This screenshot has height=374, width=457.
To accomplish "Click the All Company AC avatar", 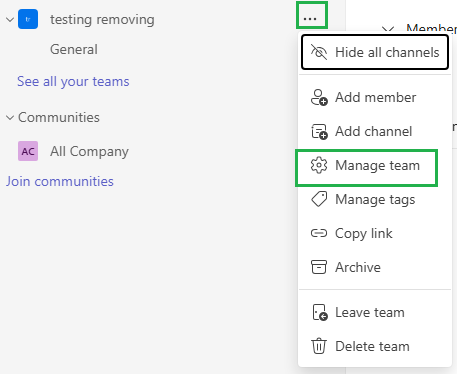I will pos(28,151).
